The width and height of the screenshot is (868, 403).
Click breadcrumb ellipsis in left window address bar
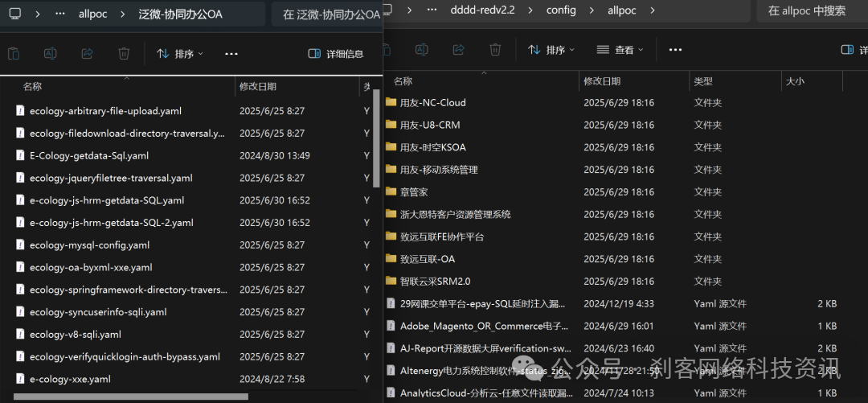point(59,14)
